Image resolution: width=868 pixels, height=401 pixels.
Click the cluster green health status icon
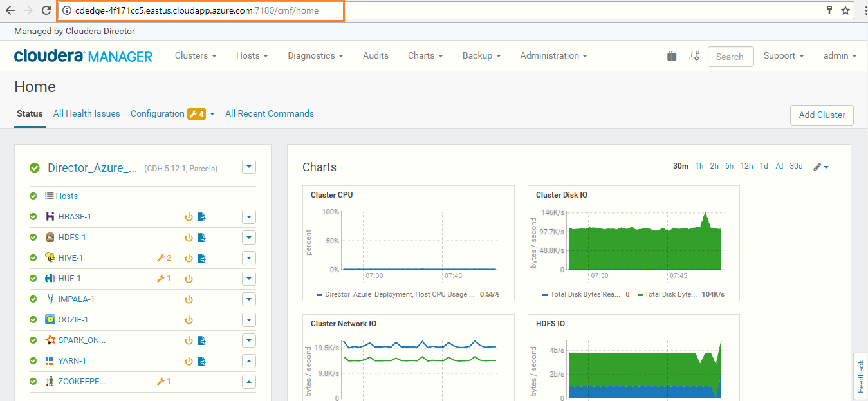(34, 168)
